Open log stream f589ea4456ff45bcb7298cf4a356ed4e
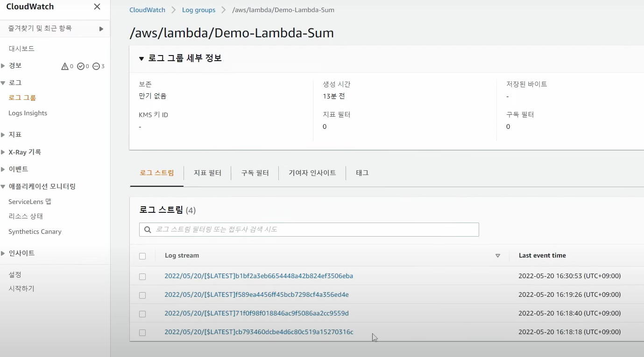This screenshot has height=357, width=644. [256, 294]
